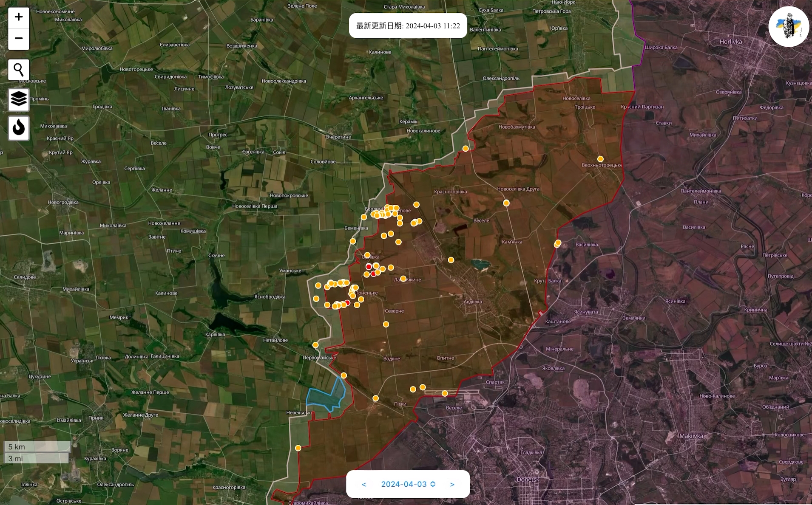Click the Спартак label
The height and width of the screenshot is (505, 812).
pyautogui.click(x=495, y=382)
